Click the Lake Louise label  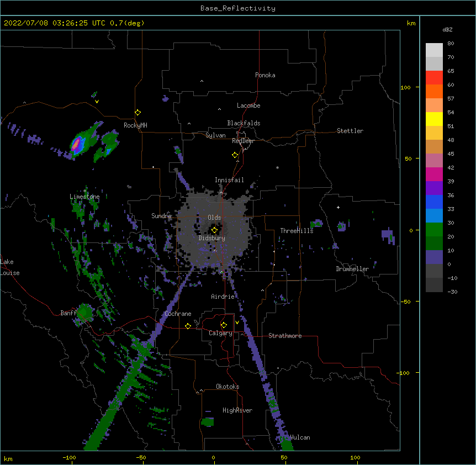(x=10, y=267)
